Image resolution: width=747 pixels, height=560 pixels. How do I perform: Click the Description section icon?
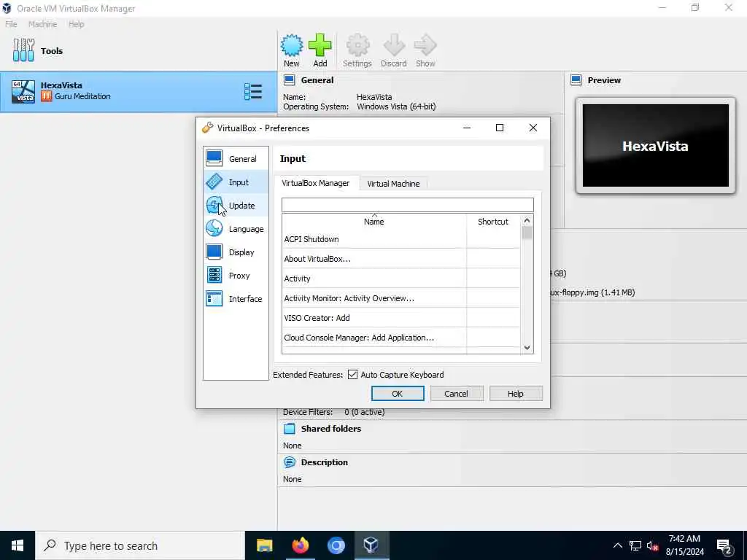click(289, 462)
